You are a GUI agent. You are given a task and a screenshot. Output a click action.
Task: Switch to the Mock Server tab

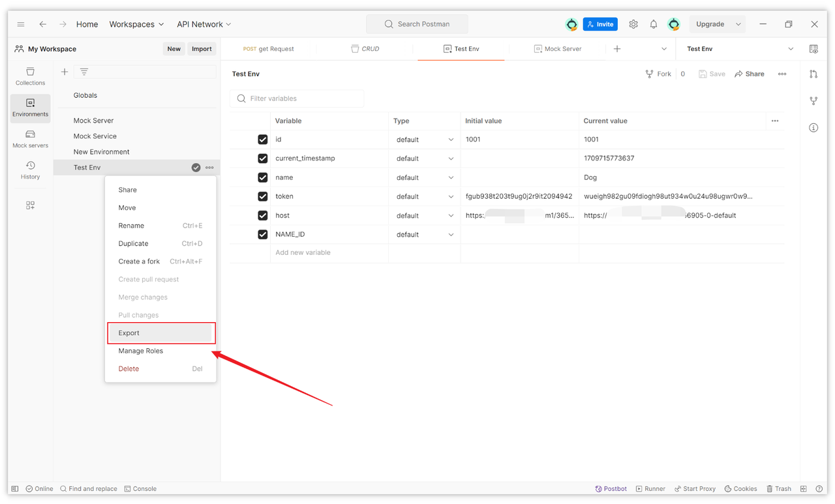point(558,49)
